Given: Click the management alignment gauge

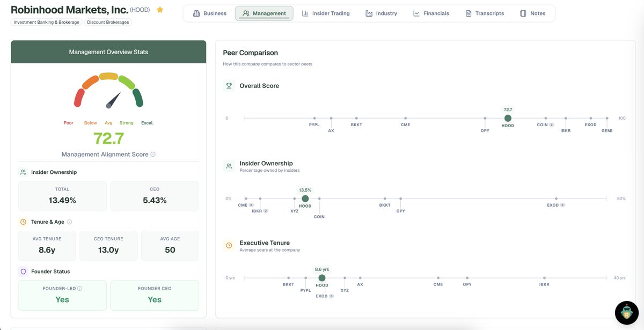Looking at the screenshot, I should [x=108, y=91].
